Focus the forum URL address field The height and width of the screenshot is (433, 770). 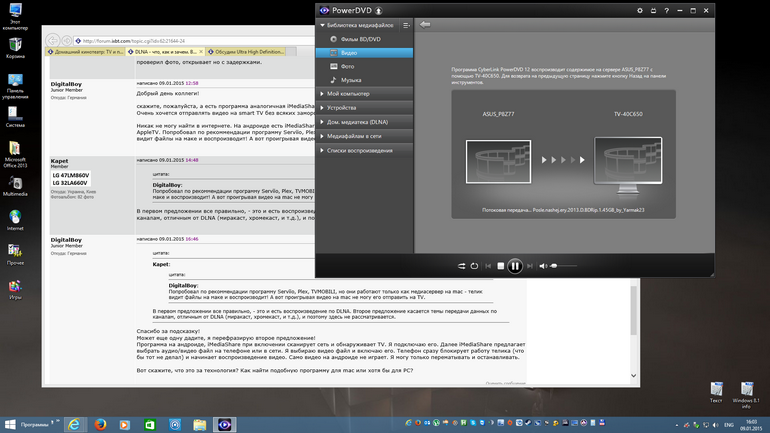pos(196,41)
